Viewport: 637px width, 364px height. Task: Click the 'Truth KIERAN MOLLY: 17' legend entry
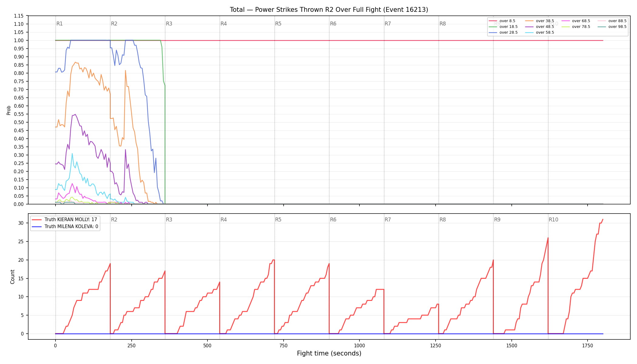[x=64, y=220]
